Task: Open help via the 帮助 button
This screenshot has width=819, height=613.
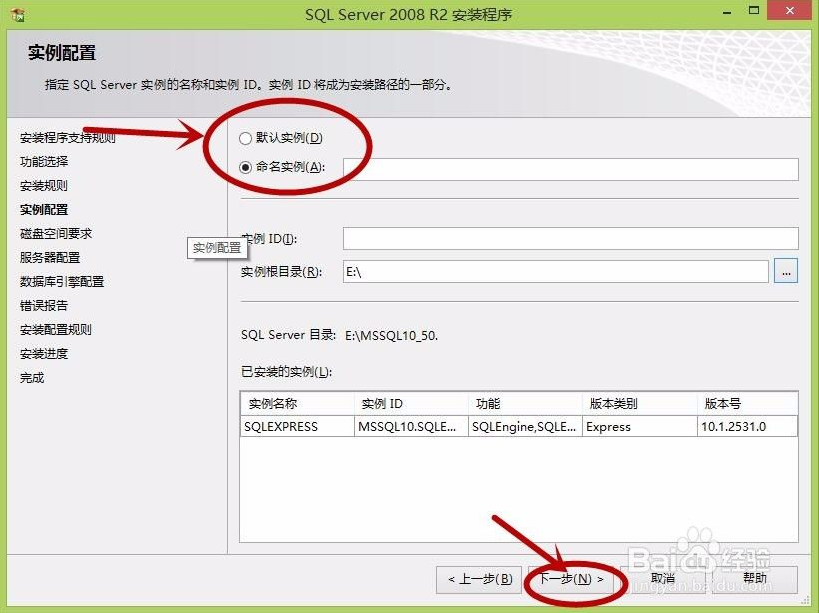Action: [754, 579]
